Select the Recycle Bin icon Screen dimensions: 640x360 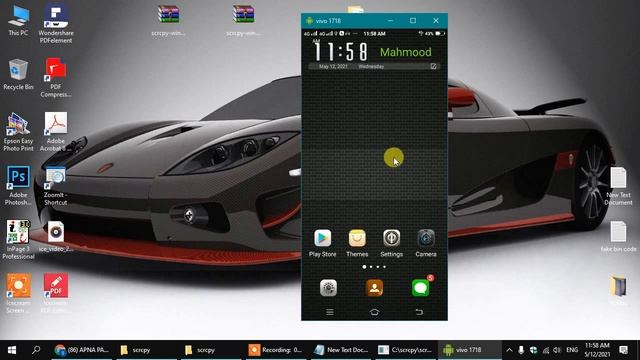click(x=18, y=74)
